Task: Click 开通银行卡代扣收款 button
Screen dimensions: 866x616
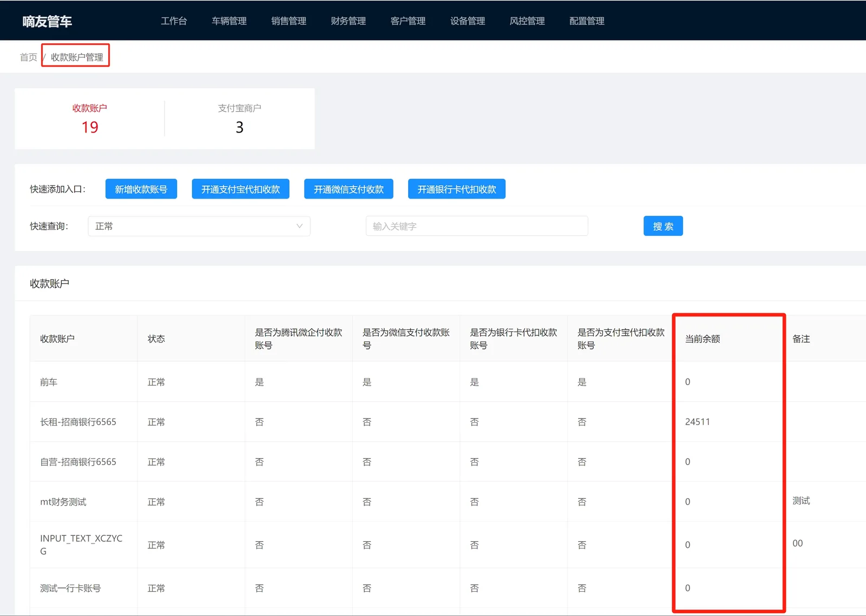Action: (x=457, y=189)
